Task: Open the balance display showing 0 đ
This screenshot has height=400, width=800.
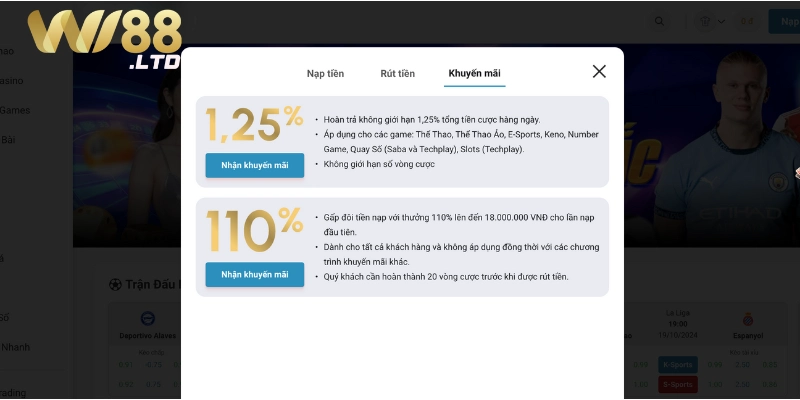Action: point(746,21)
